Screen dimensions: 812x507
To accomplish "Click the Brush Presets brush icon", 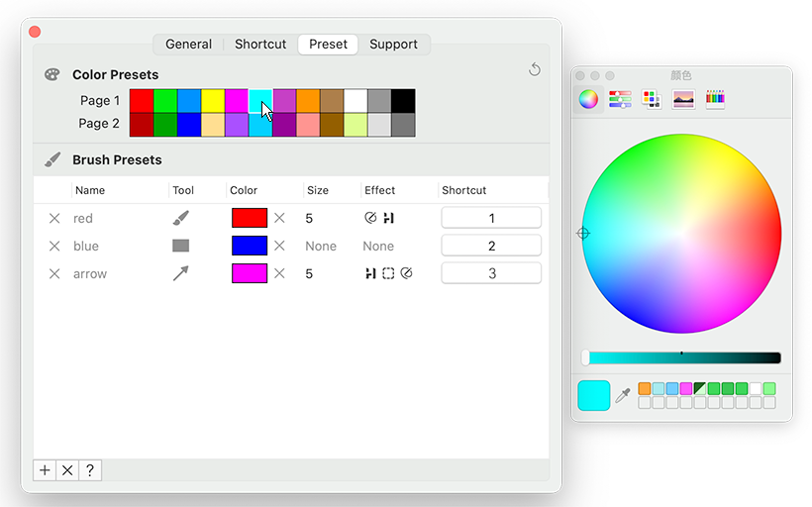I will coord(51,159).
